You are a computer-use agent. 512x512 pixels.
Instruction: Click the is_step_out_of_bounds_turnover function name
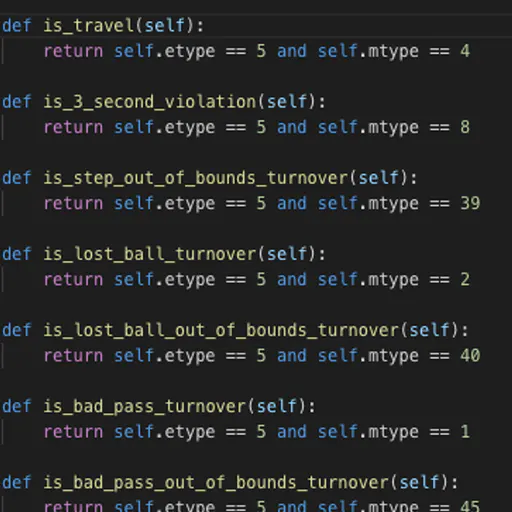point(196,178)
